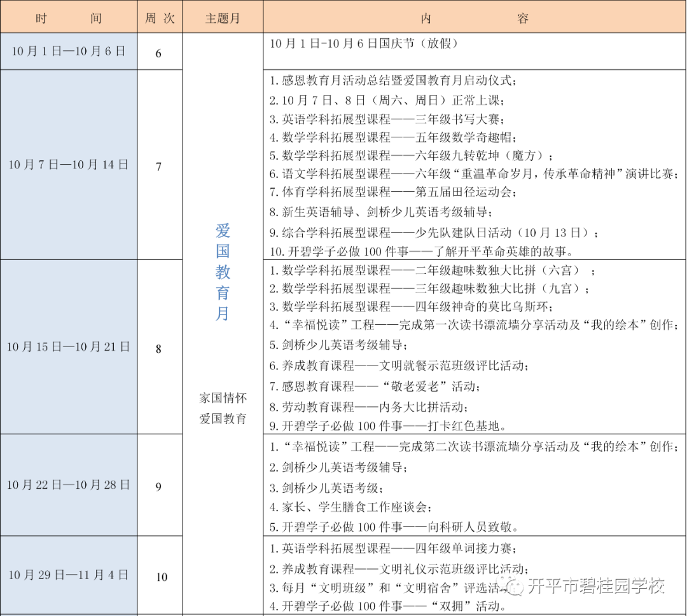The height and width of the screenshot is (616, 687).
Task: Click the 内容 column header
Action: [x=474, y=18]
